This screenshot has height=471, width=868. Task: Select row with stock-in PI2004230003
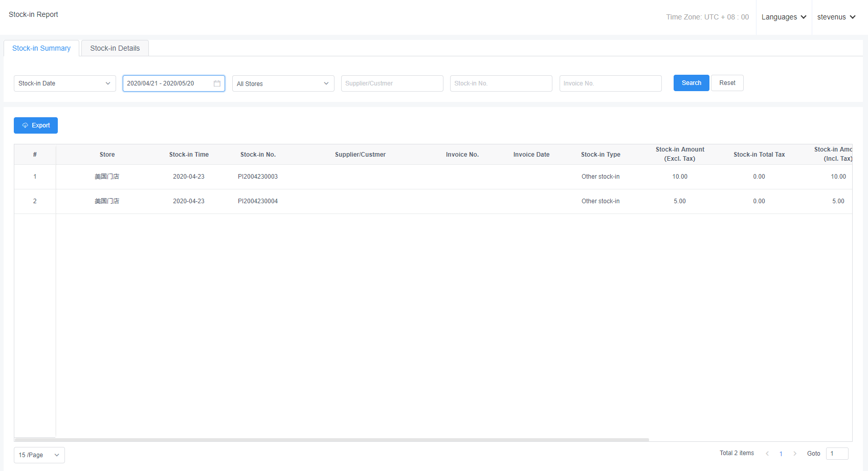[258, 177]
